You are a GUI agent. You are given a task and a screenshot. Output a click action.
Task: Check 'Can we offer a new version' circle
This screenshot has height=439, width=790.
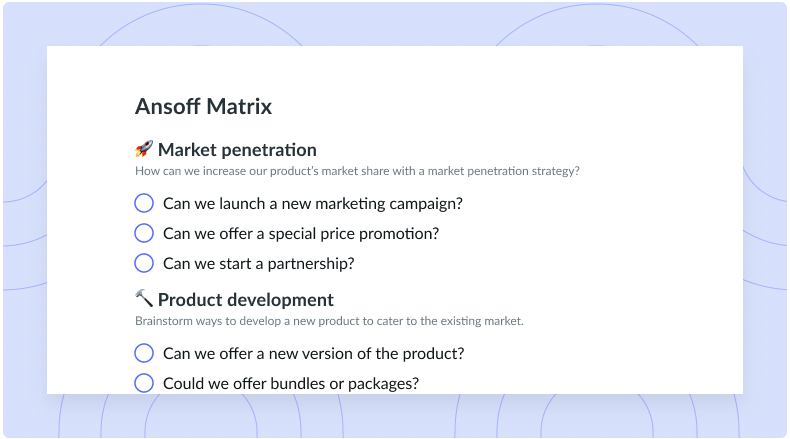pos(144,353)
